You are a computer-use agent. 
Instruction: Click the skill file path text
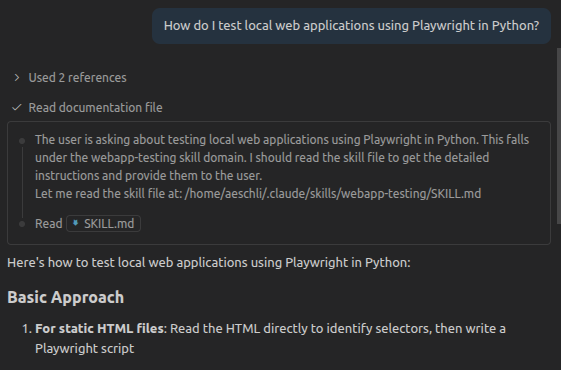[x=333, y=194]
